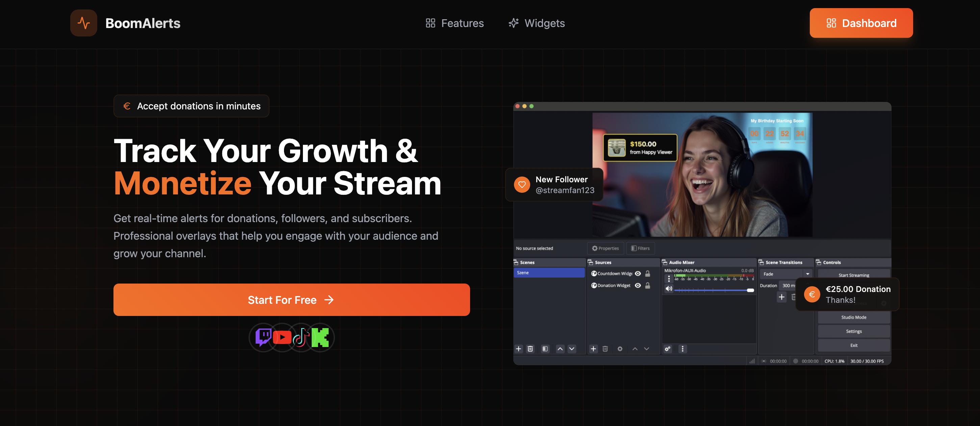
Task: Delete scene with the Scenes trash icon
Action: pyautogui.click(x=530, y=349)
